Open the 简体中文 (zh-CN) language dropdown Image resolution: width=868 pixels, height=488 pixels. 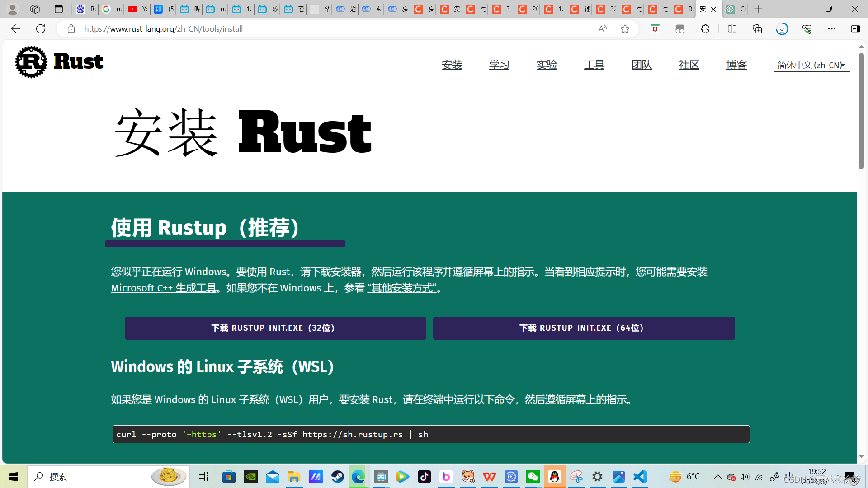pyautogui.click(x=811, y=65)
